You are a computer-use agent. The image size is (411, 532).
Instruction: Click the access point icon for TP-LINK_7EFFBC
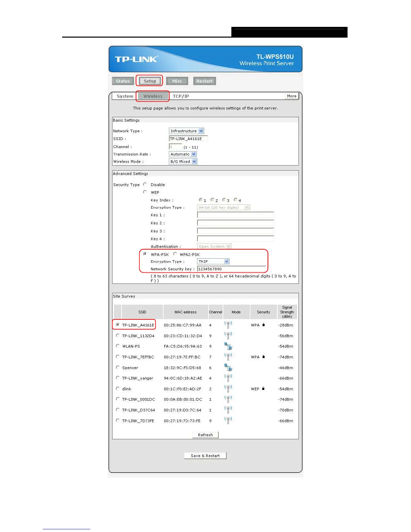pyautogui.click(x=228, y=356)
